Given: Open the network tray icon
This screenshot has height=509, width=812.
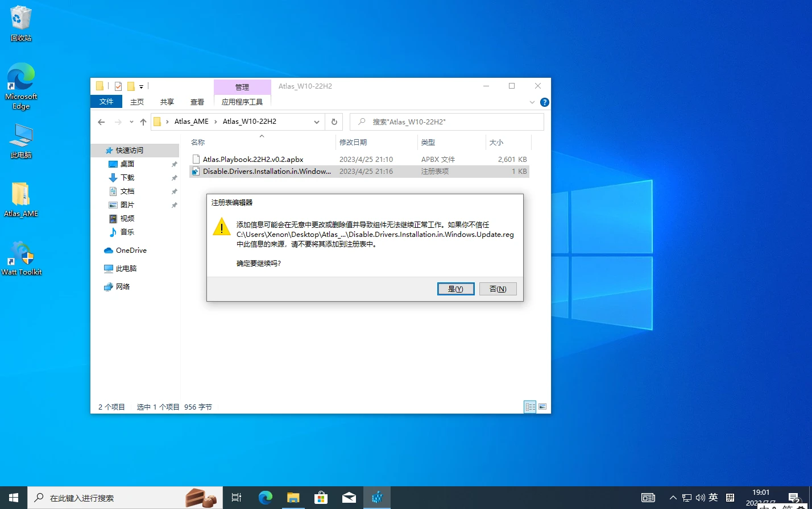Looking at the screenshot, I should [x=687, y=498].
